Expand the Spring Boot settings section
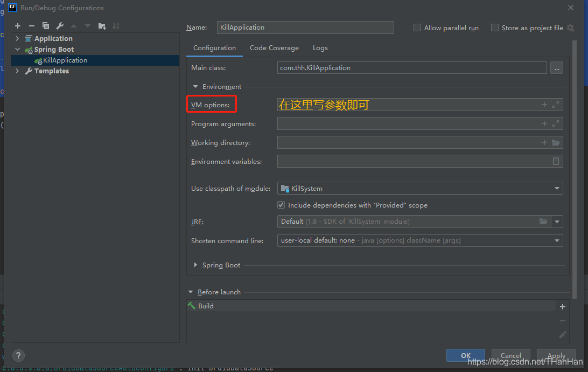This screenshot has width=588, height=372. (x=195, y=265)
